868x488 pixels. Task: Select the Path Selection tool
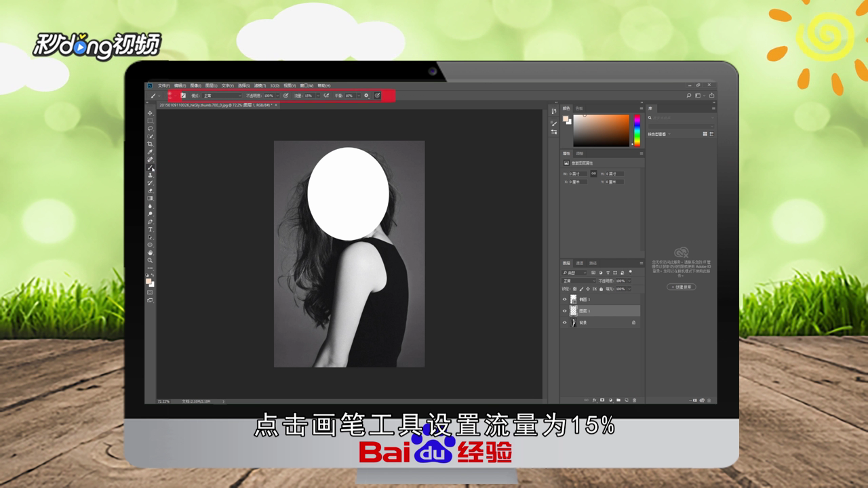pyautogui.click(x=150, y=237)
